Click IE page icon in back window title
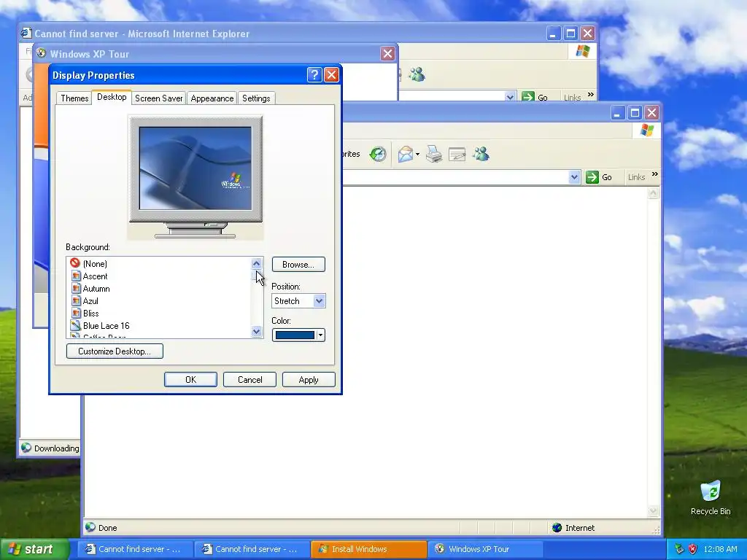The image size is (747, 560). (26, 33)
